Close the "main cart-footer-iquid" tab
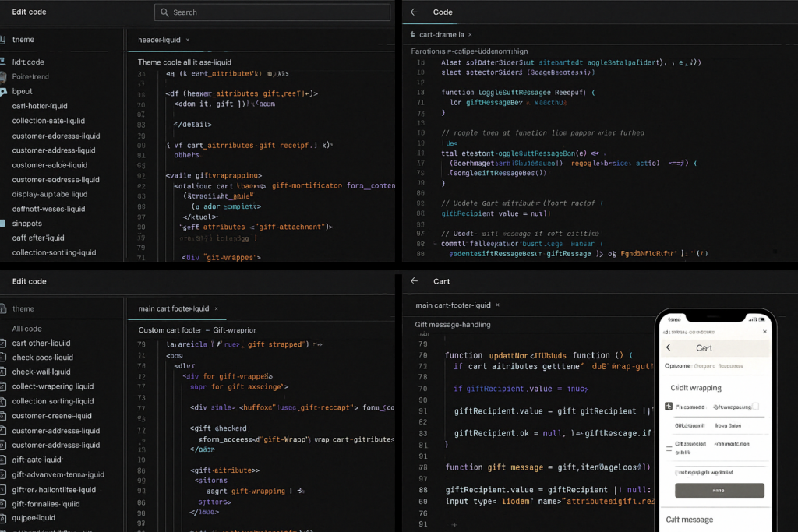The image size is (798, 532). point(498,305)
